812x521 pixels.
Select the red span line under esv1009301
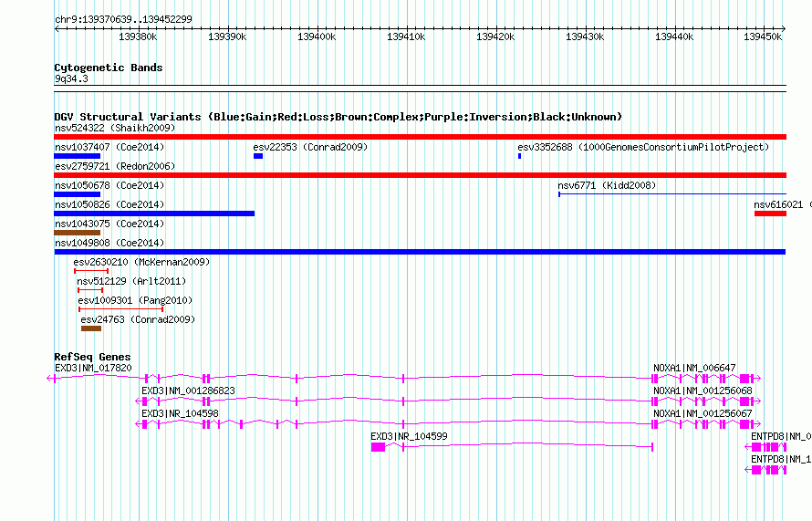121,309
